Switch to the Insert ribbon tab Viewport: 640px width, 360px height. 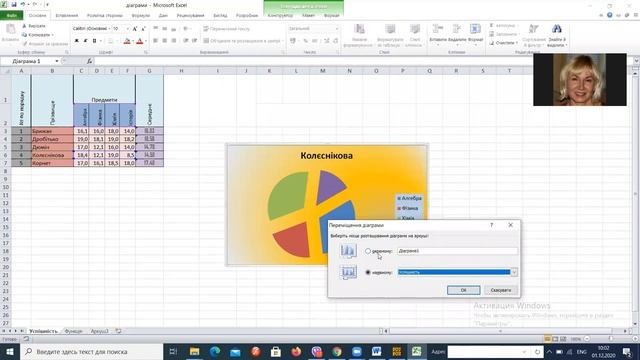[67, 16]
